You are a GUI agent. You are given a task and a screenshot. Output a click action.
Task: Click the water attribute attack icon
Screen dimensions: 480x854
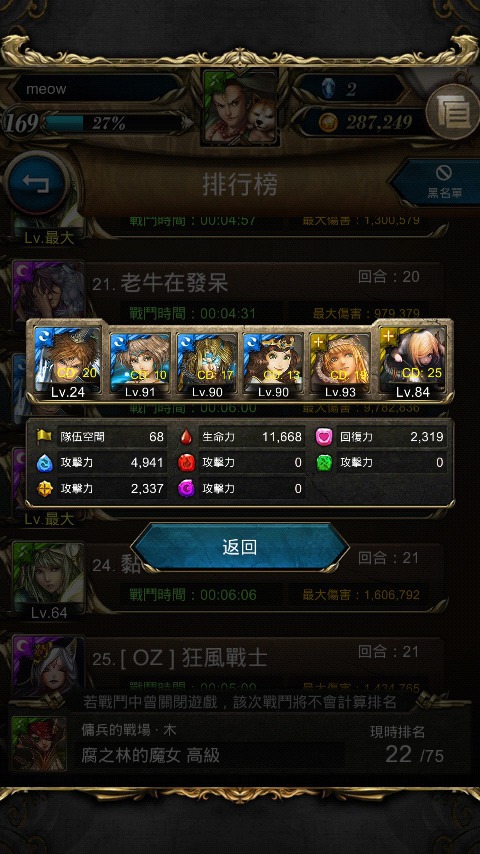point(44,463)
